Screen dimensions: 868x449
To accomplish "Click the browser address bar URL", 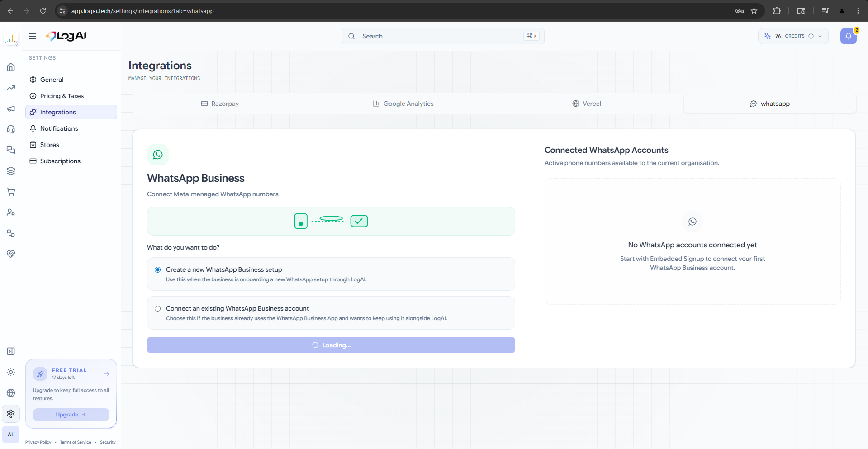I will point(142,11).
